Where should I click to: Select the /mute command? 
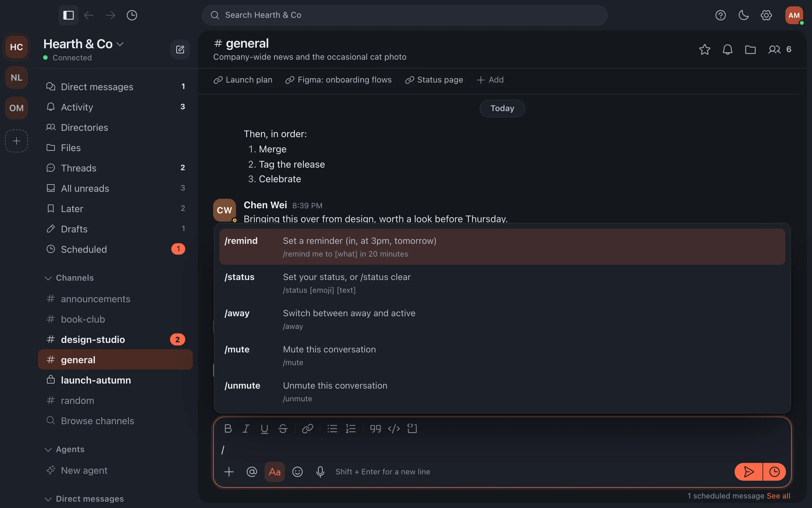click(x=502, y=356)
